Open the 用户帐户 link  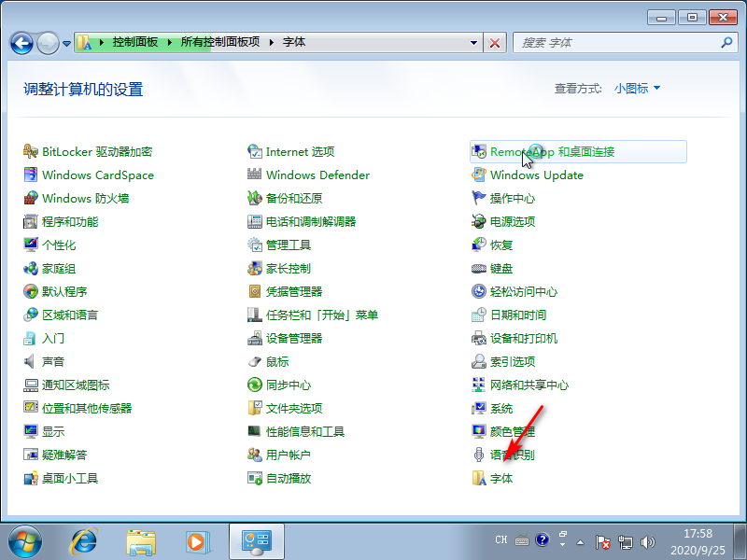(x=288, y=455)
